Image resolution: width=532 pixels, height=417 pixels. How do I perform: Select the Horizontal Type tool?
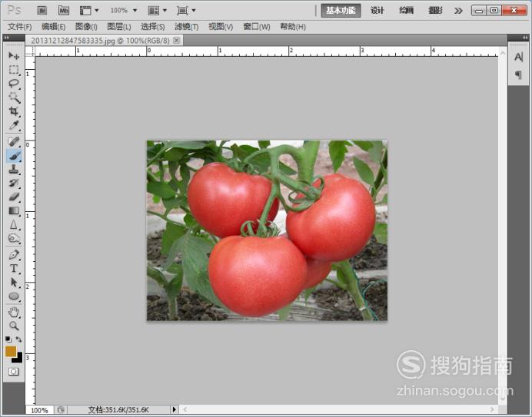pos(14,269)
